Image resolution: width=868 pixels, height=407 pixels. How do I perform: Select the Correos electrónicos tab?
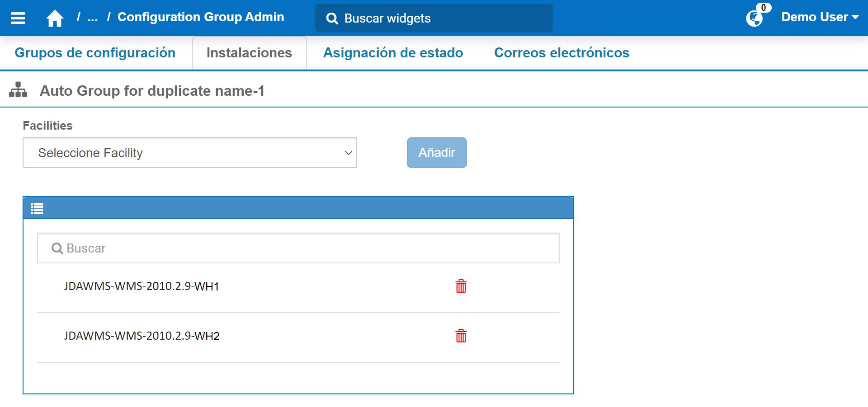(561, 53)
